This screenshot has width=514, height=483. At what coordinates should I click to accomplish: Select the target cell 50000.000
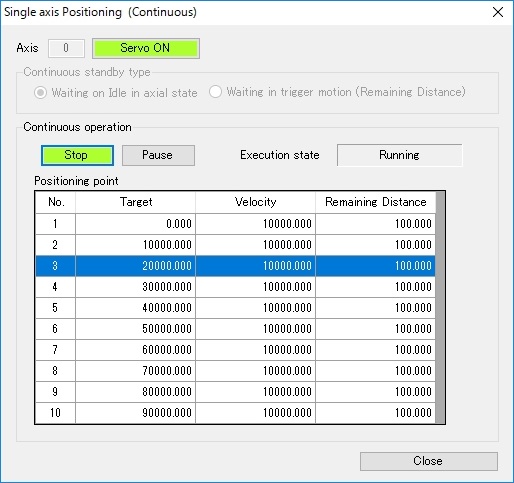pos(135,329)
